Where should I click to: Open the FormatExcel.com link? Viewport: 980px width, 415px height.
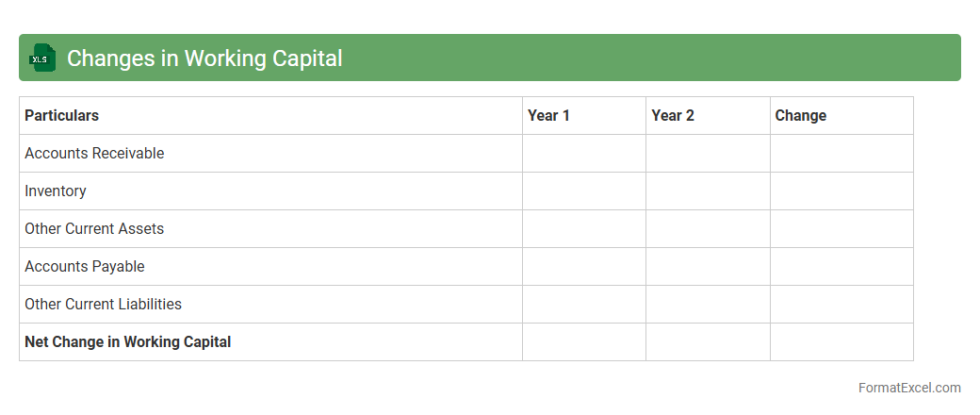pos(909,388)
